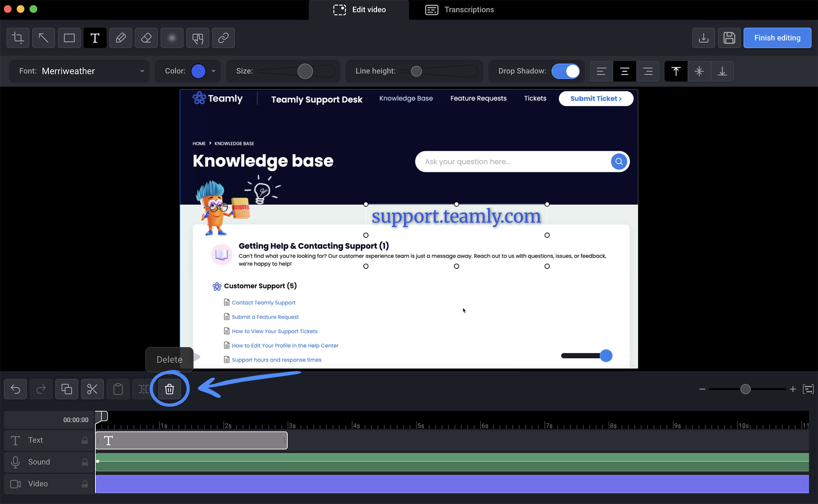This screenshot has height=504, width=818.
Task: Select the Text tool
Action: click(x=95, y=38)
